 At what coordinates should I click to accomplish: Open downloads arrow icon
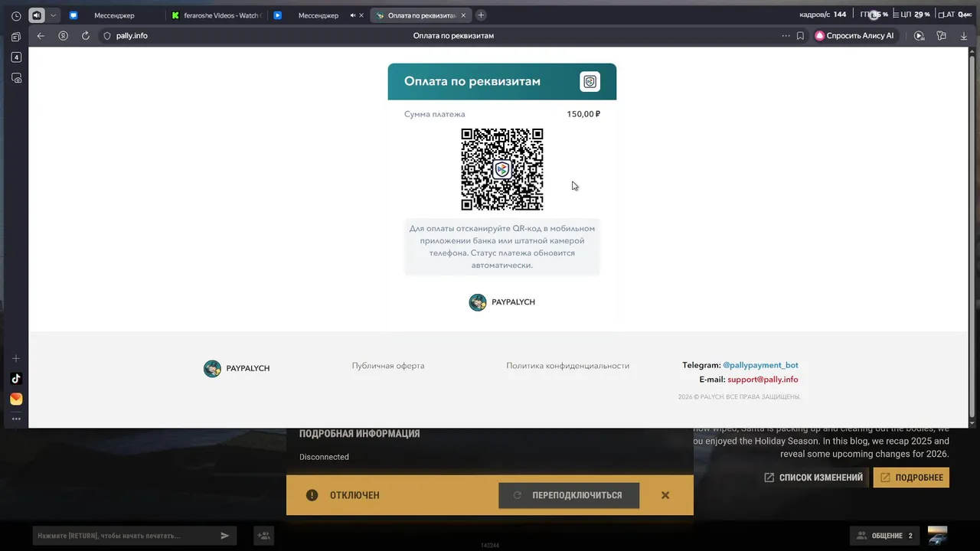pos(963,36)
